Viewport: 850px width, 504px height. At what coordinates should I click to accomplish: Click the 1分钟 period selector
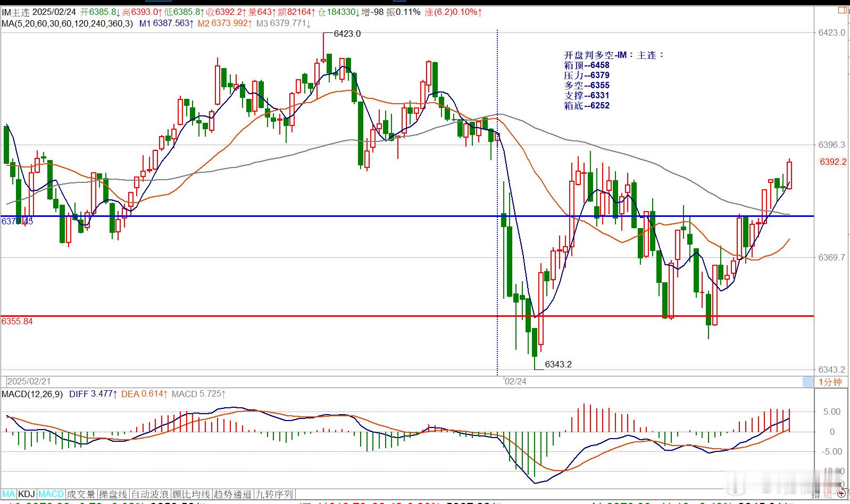pos(830,382)
